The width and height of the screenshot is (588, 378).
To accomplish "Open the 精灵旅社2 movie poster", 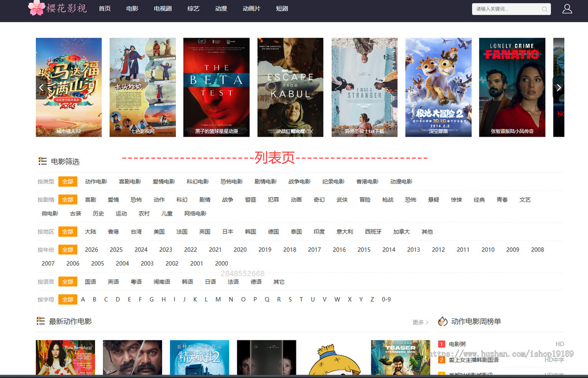I will [x=199, y=358].
